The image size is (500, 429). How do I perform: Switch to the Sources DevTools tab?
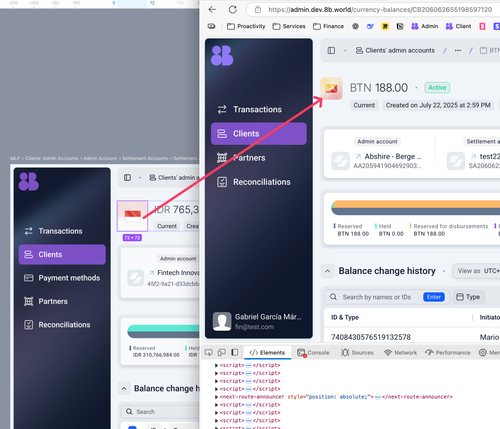click(x=357, y=352)
